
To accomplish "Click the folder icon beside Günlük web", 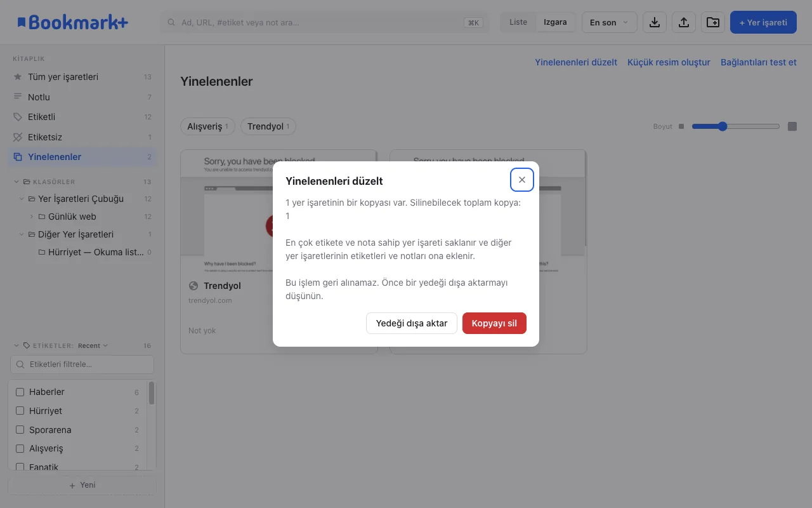I will [x=42, y=217].
